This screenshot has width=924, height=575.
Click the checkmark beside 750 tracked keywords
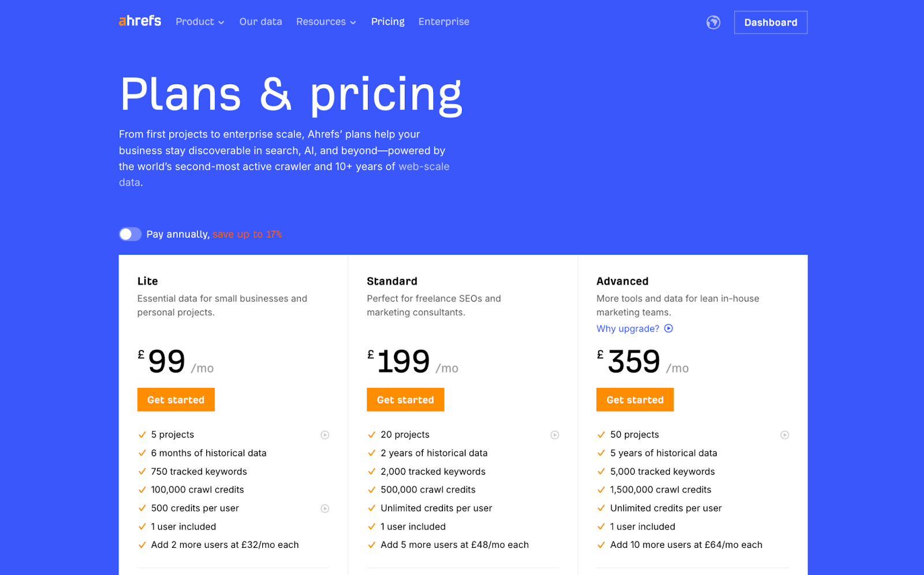(x=141, y=472)
